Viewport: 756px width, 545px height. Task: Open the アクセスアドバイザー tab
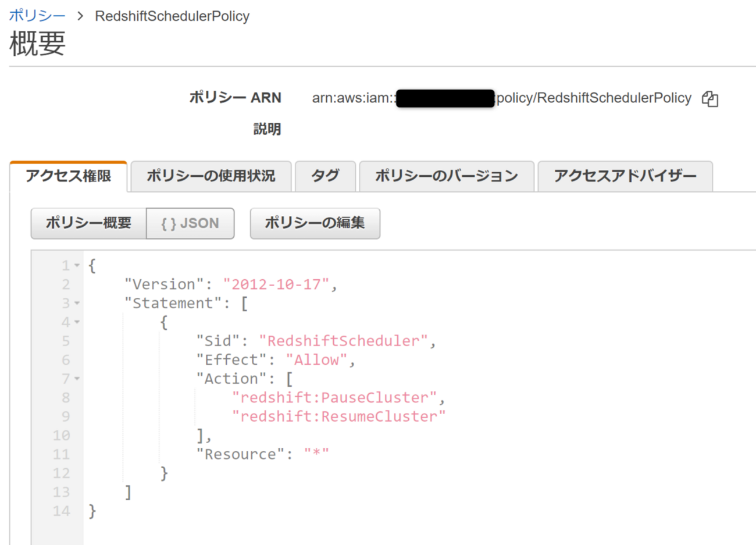pos(625,176)
